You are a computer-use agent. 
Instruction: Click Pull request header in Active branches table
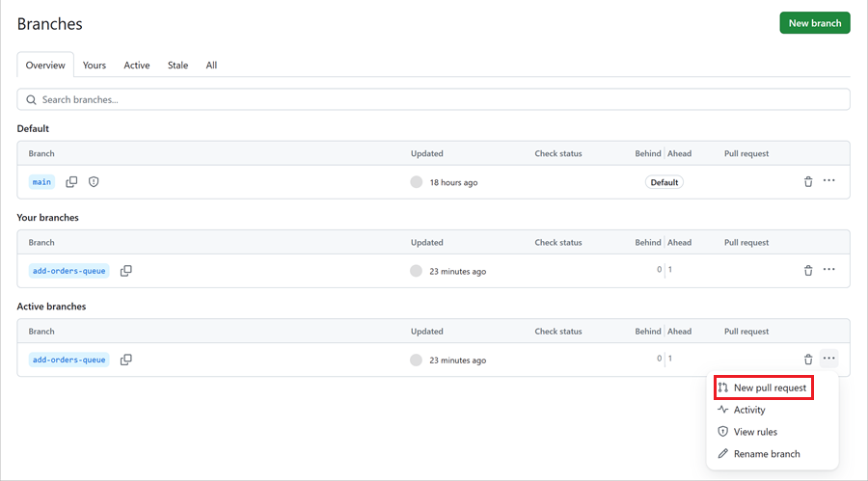click(x=746, y=331)
